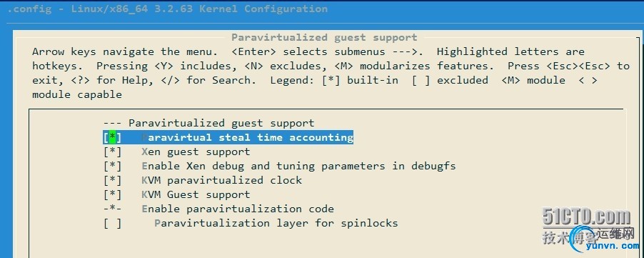Select Paravirtualization layer for spinlocks entry
Screen dimensions: 644x258
click(276, 224)
